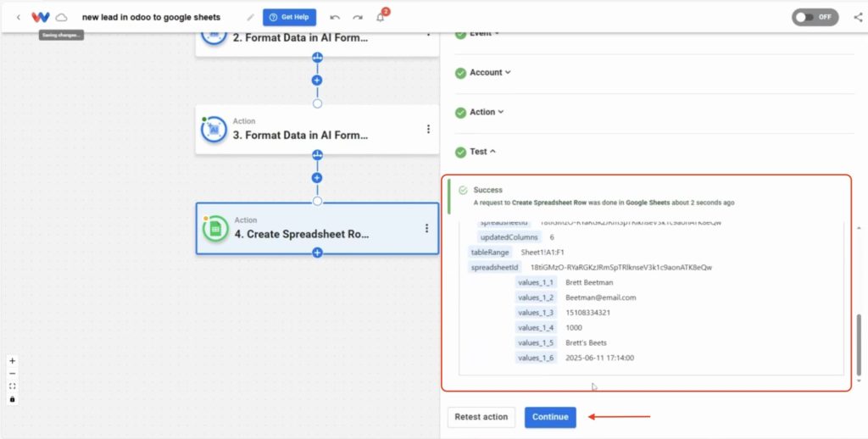
Task: Add a path with branch icon under step 2
Action: pyautogui.click(x=317, y=57)
